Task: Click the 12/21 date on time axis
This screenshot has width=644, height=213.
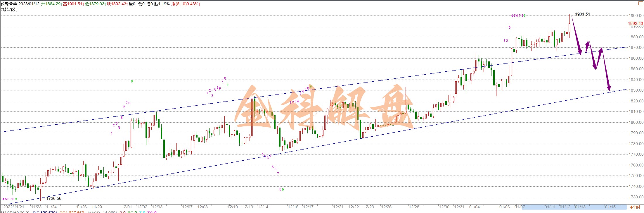Action: click(338, 207)
